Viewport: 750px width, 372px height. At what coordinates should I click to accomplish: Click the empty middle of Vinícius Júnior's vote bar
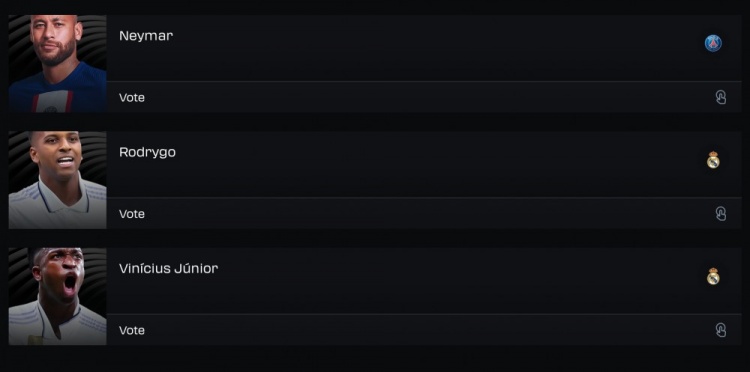click(424, 330)
